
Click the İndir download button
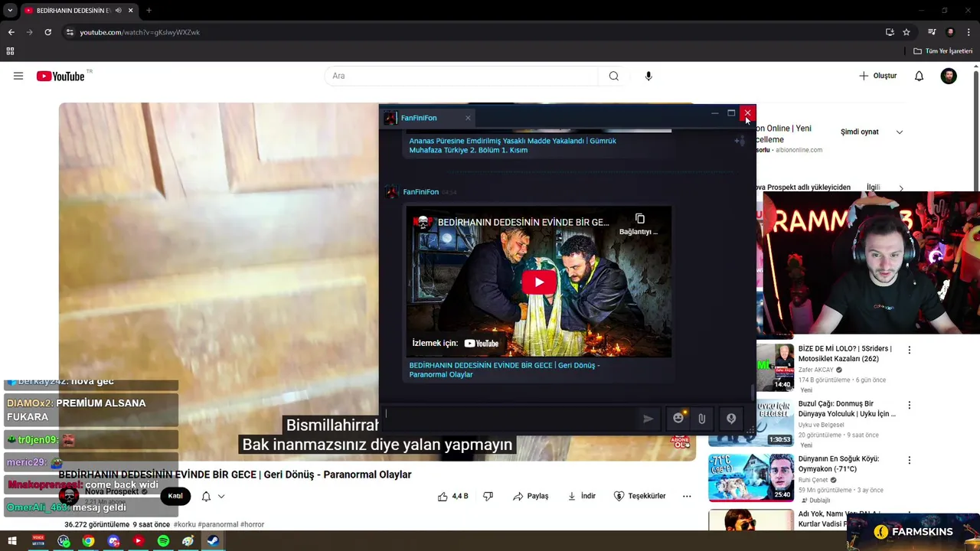pos(581,496)
